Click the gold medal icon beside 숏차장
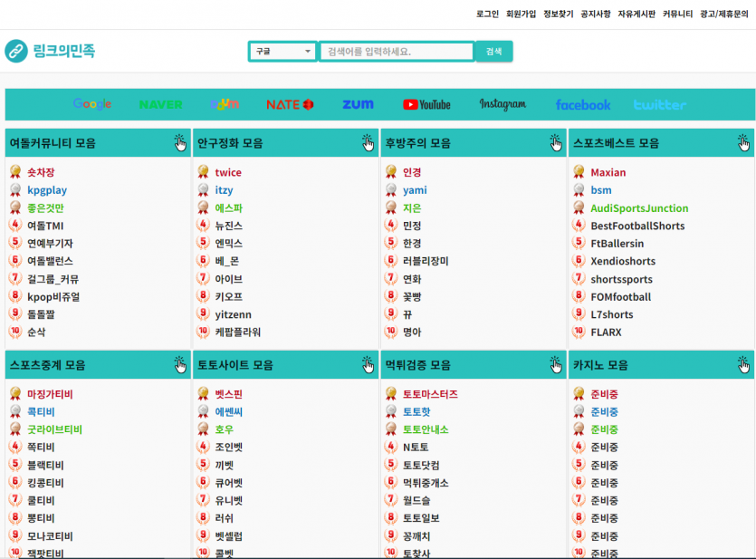This screenshot has height=559, width=756. 15,172
